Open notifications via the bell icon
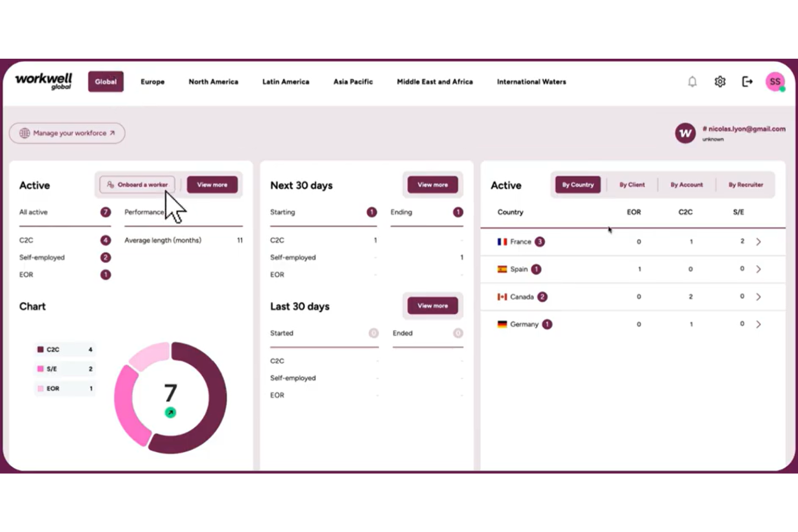The image size is (798, 532). pos(692,81)
